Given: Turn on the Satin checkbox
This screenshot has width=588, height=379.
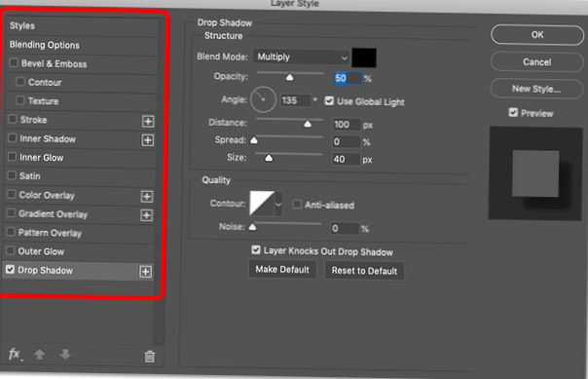Looking at the screenshot, I should [12, 175].
